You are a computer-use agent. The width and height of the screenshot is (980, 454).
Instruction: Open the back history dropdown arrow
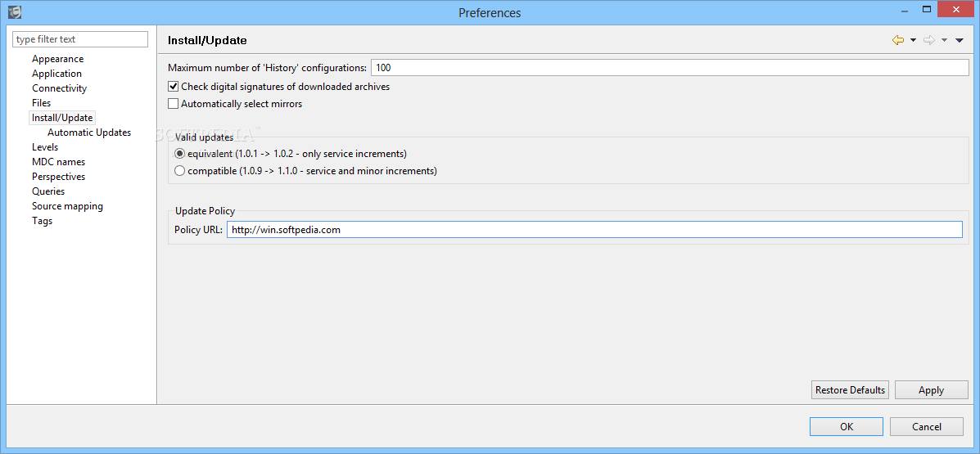[x=913, y=41]
